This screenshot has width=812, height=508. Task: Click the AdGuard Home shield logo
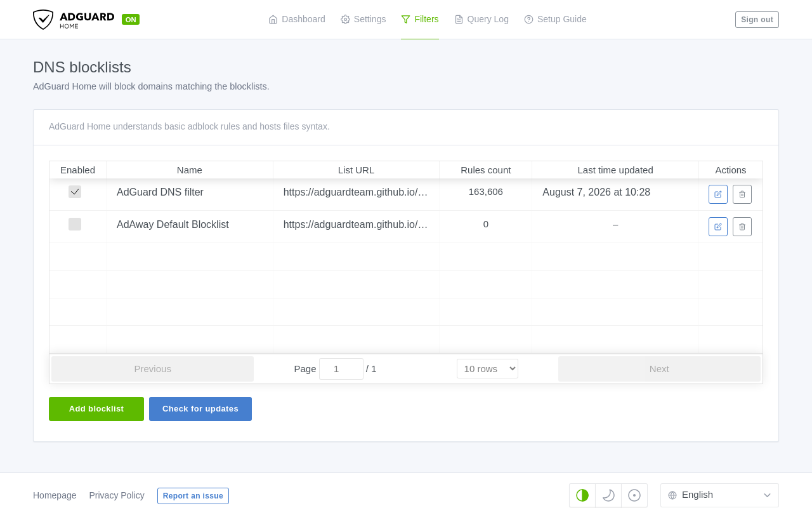[43, 20]
